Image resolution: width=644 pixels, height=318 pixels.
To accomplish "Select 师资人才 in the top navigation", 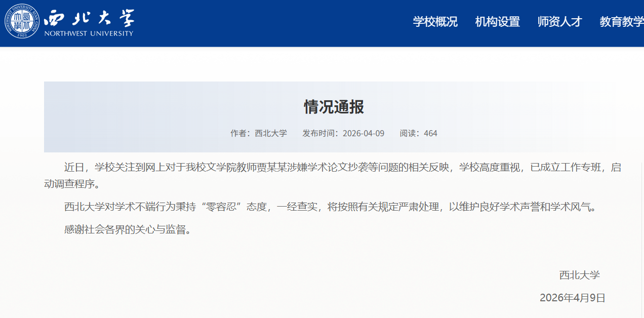I will [x=559, y=22].
